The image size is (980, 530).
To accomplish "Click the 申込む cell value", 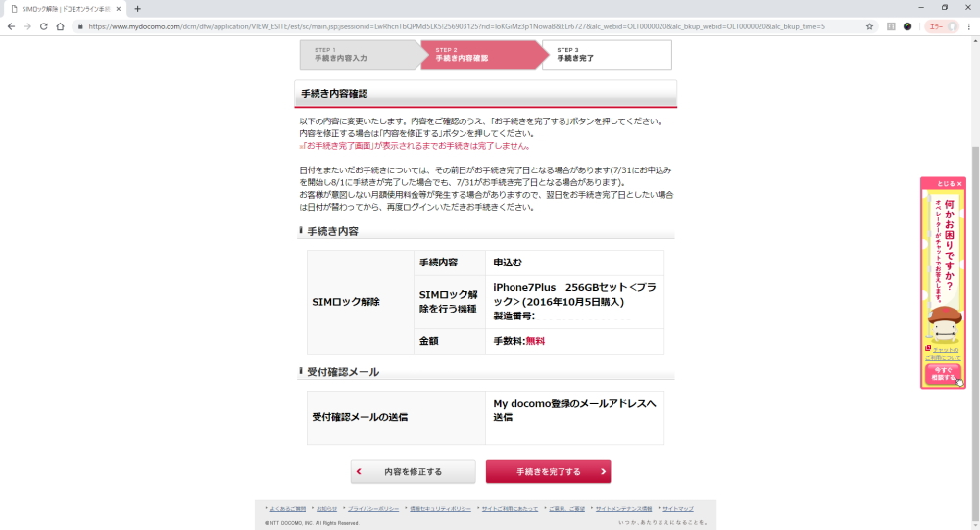I will pyautogui.click(x=507, y=263).
